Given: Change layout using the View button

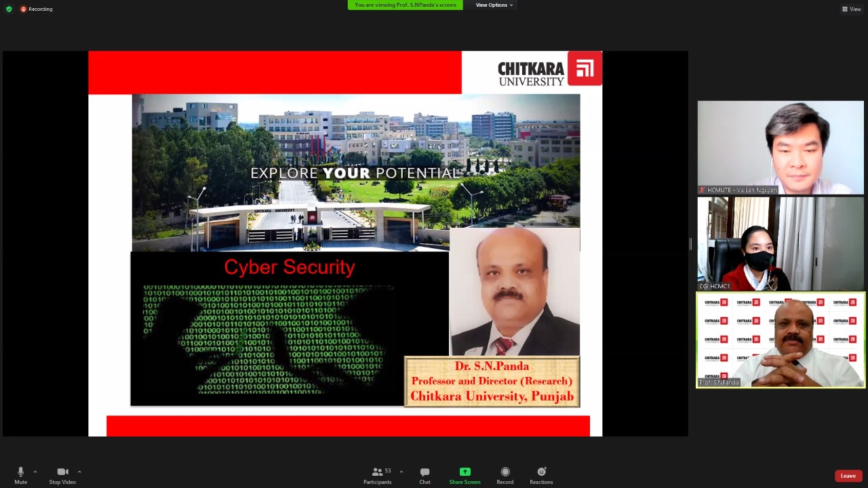Looking at the screenshot, I should pos(852,9).
